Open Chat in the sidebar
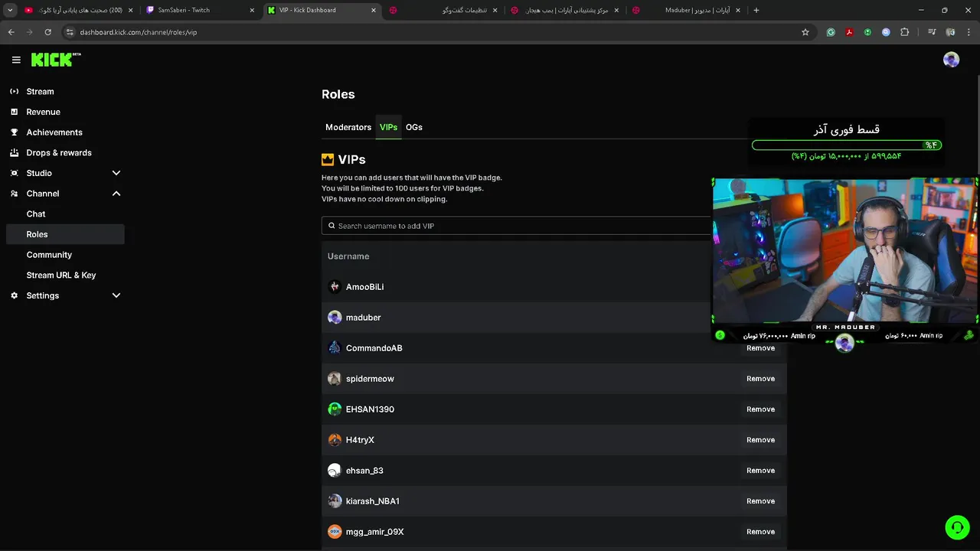Viewport: 980px width, 551px height. click(36, 214)
